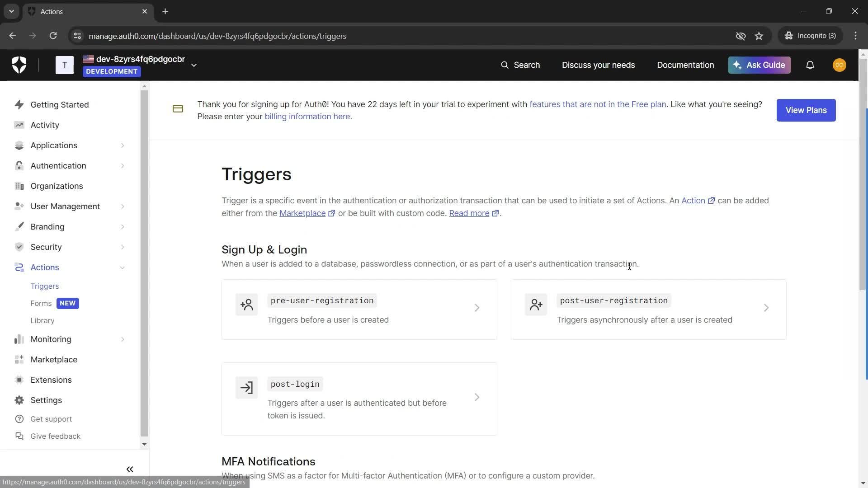Image resolution: width=868 pixels, height=488 pixels.
Task: Click the User Management people icon
Action: (19, 206)
